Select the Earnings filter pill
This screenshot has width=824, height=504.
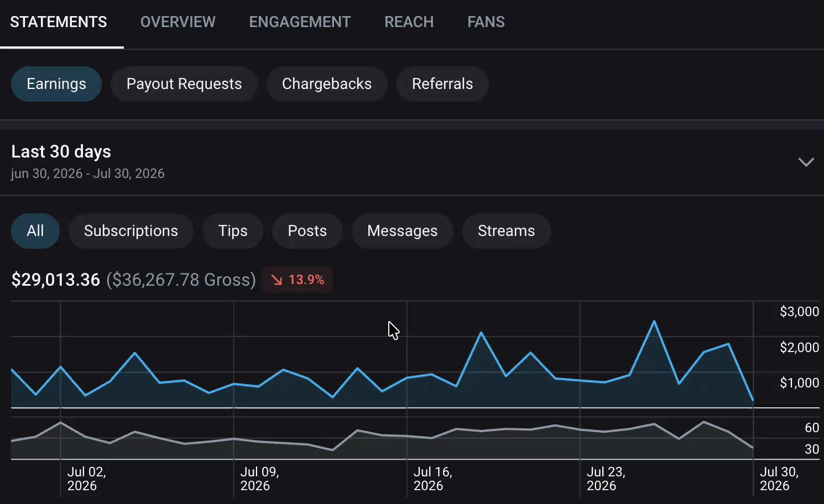click(x=56, y=84)
